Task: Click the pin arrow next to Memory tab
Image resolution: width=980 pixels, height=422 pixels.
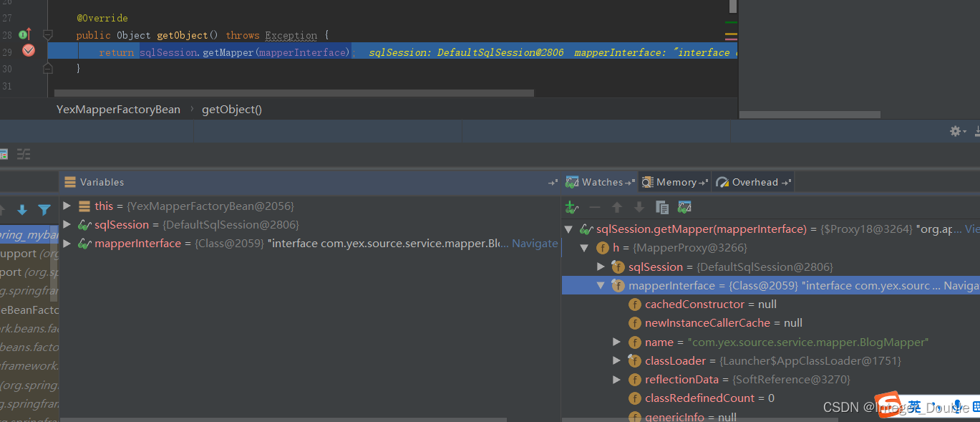Action: pyautogui.click(x=704, y=183)
